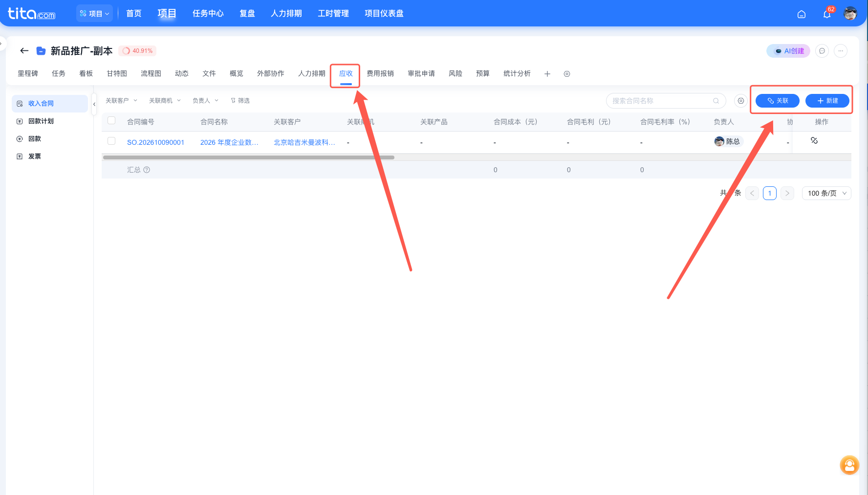
Task: Open the 100 条/页 page size dropdown
Action: click(826, 193)
